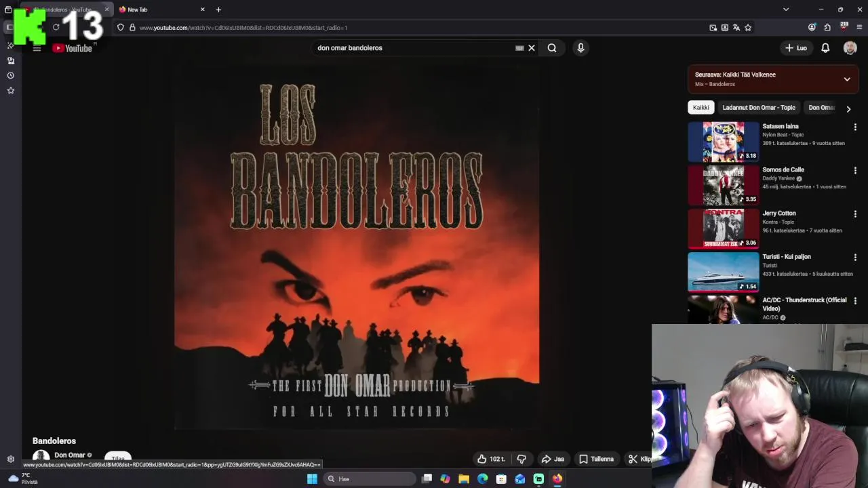
Task: Create content with the Luo button
Action: tap(796, 48)
